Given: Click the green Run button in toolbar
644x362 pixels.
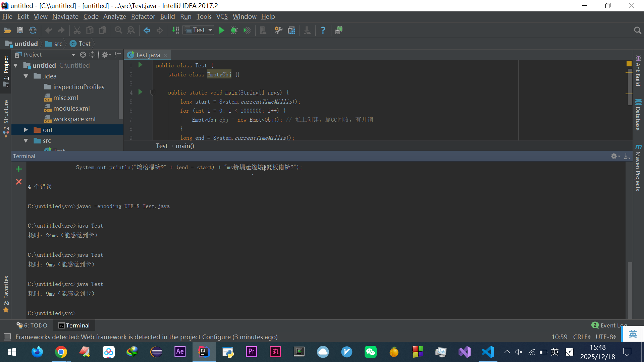Looking at the screenshot, I should click(221, 31).
